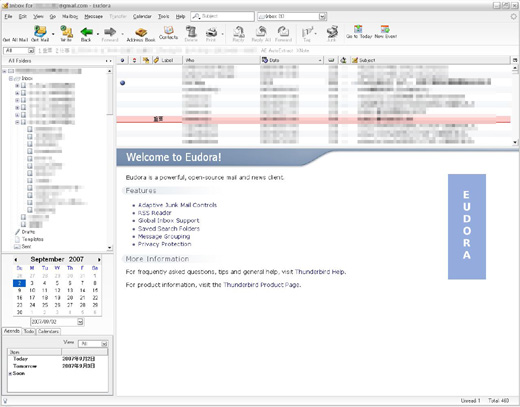Click the Tag toolbar icon
Screen dimensions: 520x407
tap(307, 32)
